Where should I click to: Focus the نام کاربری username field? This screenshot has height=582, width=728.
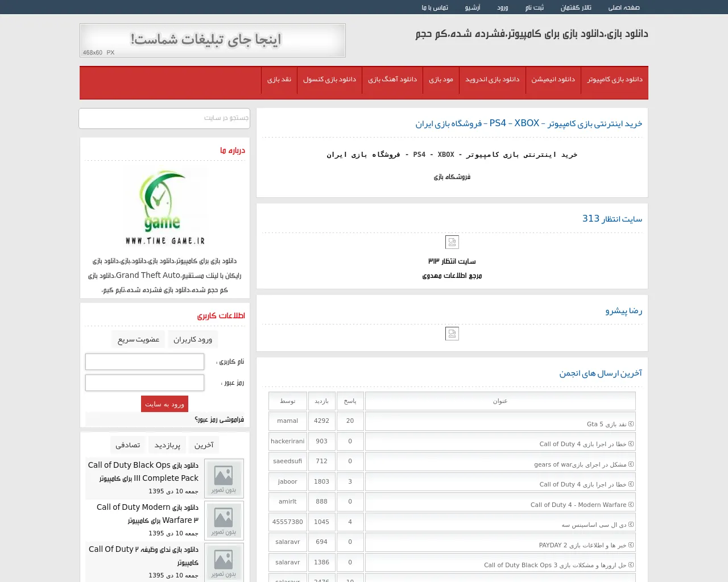tap(144, 361)
